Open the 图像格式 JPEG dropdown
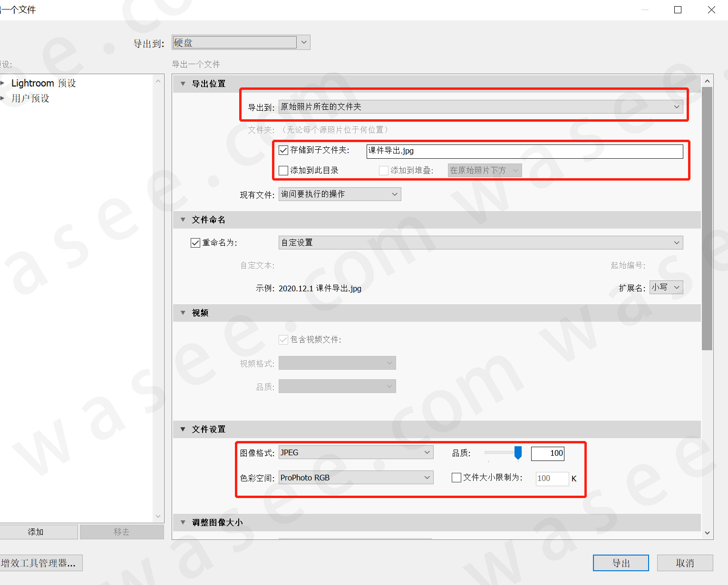Screen dimensions: 728x585 (x=356, y=452)
